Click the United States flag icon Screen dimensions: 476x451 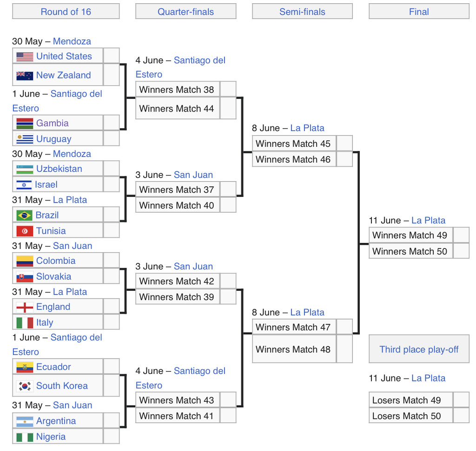coord(25,56)
